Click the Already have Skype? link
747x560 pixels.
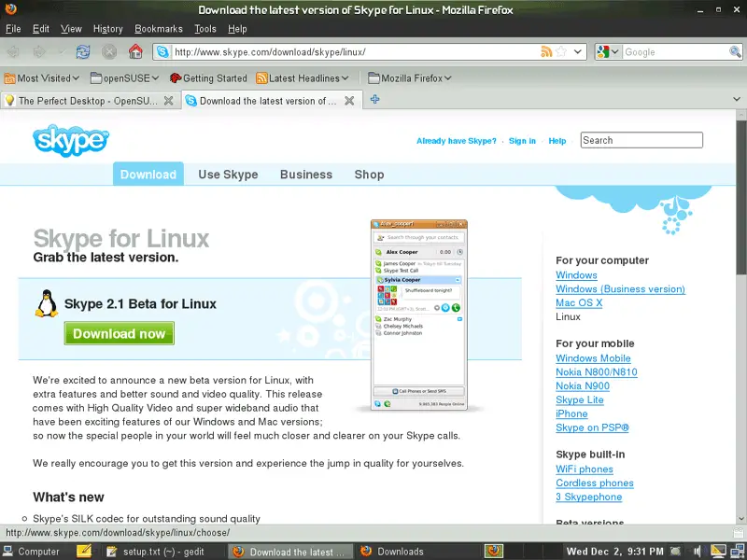[x=457, y=141]
